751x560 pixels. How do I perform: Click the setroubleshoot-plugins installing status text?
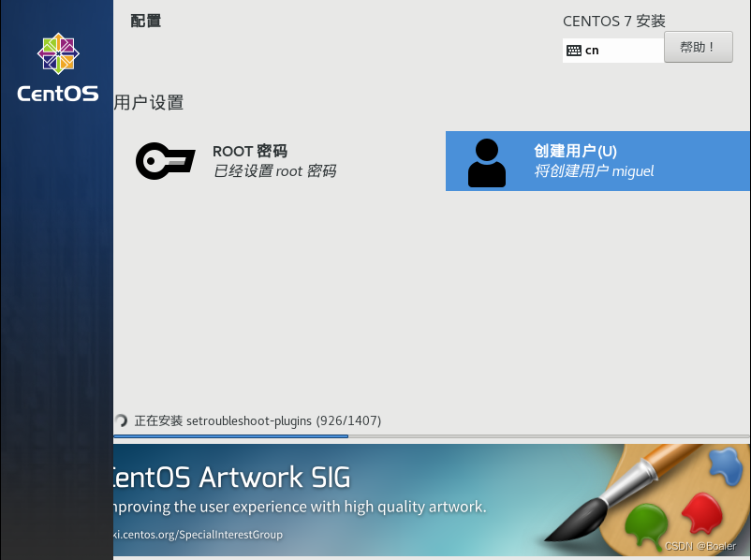pyautogui.click(x=258, y=420)
